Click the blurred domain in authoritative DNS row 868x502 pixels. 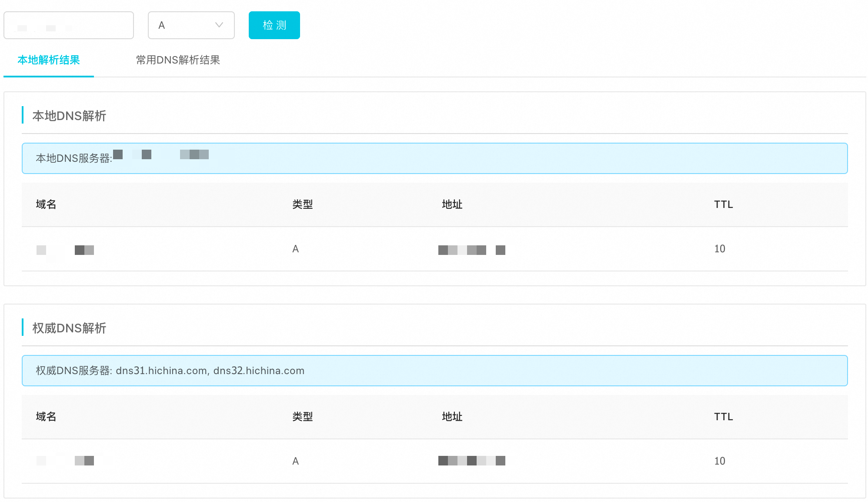click(65, 461)
